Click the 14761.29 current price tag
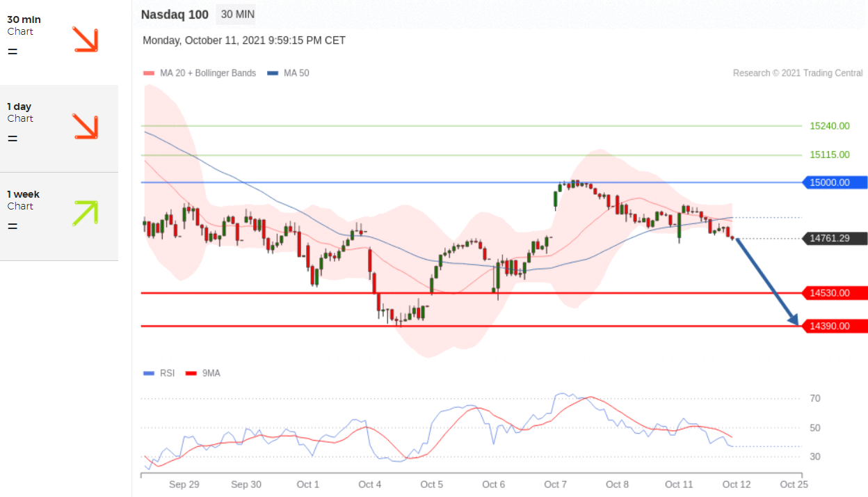Viewport: 868px width, 497px height. [835, 238]
